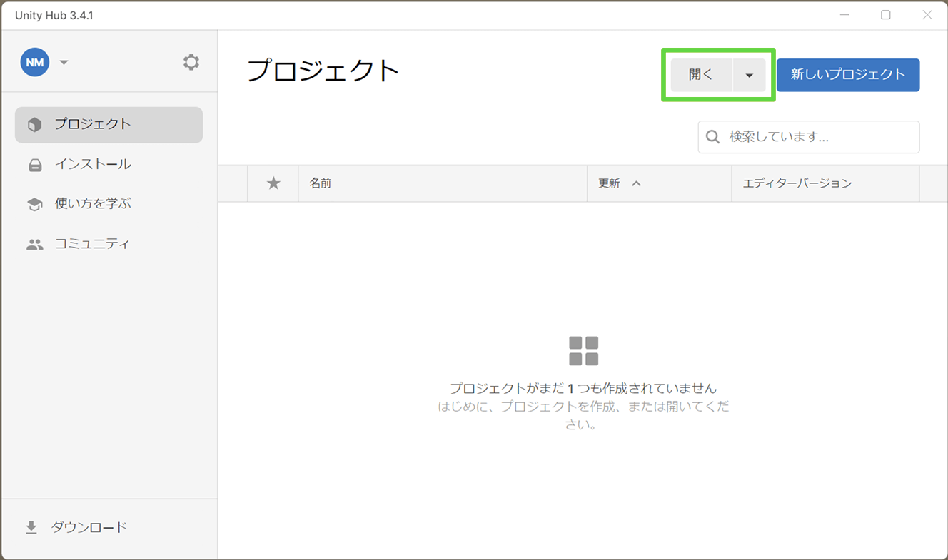Click the magnifier icon in search box
Screen dimensions: 948x560
(712, 137)
